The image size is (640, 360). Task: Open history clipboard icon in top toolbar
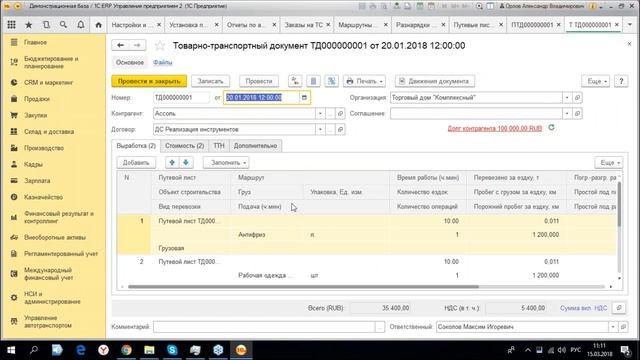click(46, 25)
